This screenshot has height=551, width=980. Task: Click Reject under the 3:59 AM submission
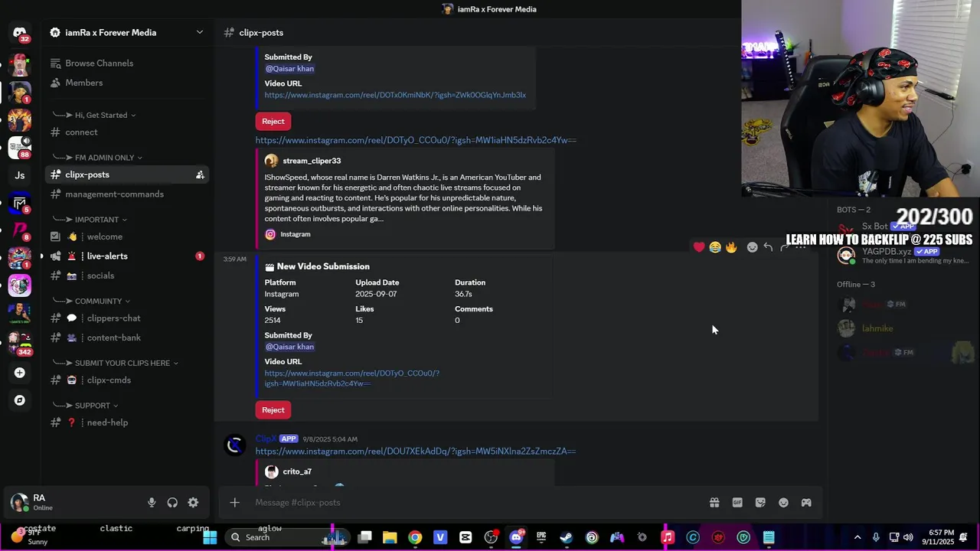point(273,410)
